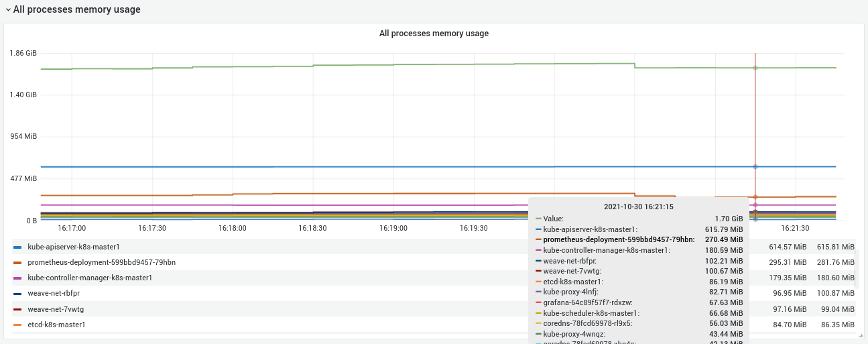Viewport: 868px width, 344px height.
Task: Collapse the All processes memory usage row
Action: 9,10
